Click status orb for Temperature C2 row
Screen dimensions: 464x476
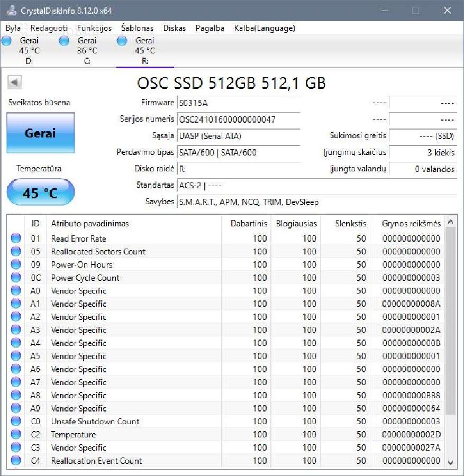tap(16, 434)
